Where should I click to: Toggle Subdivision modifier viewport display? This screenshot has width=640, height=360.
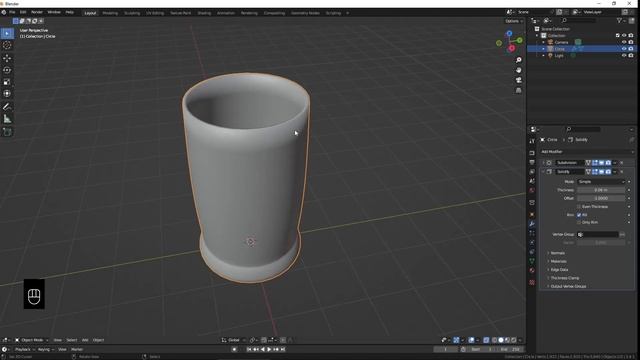coord(602,163)
